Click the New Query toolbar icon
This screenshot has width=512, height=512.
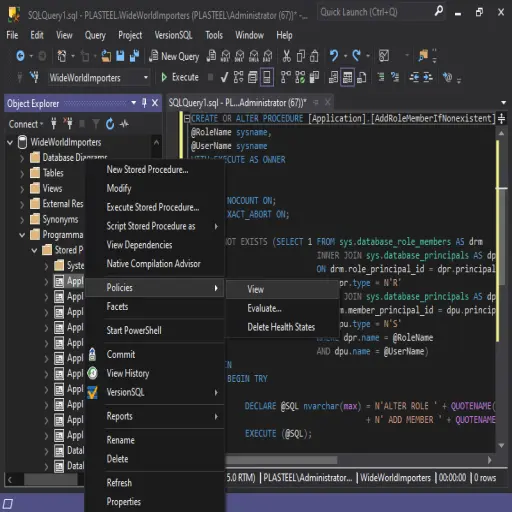click(x=174, y=56)
